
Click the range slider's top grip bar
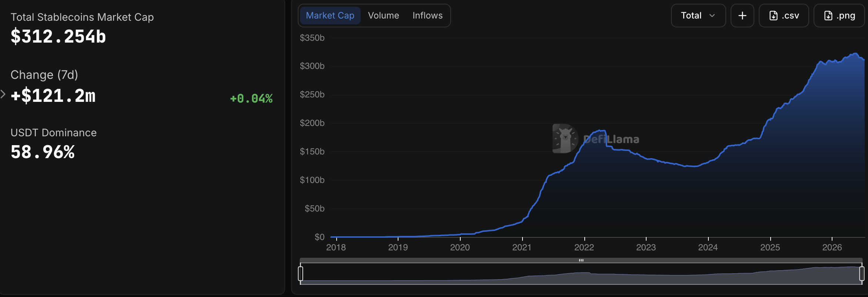tap(581, 260)
